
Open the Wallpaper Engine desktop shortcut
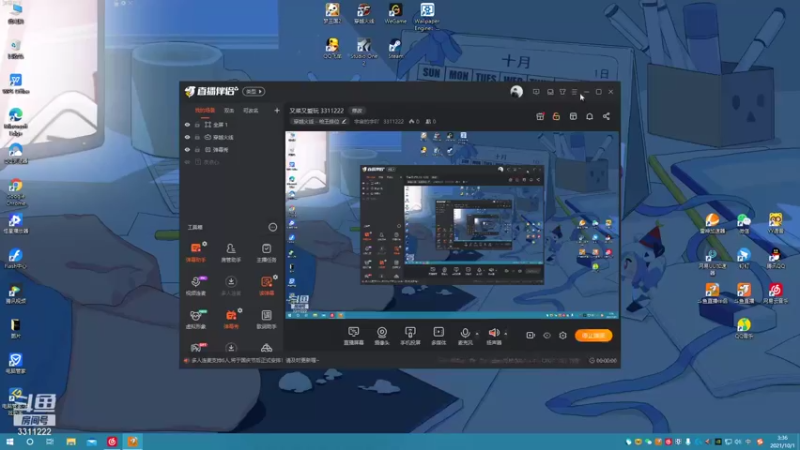(427, 16)
